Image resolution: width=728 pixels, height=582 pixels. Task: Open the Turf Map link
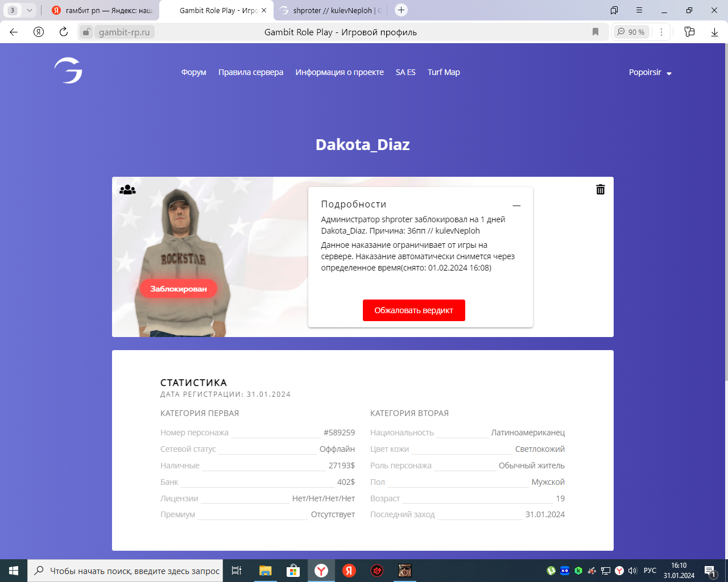coord(444,72)
